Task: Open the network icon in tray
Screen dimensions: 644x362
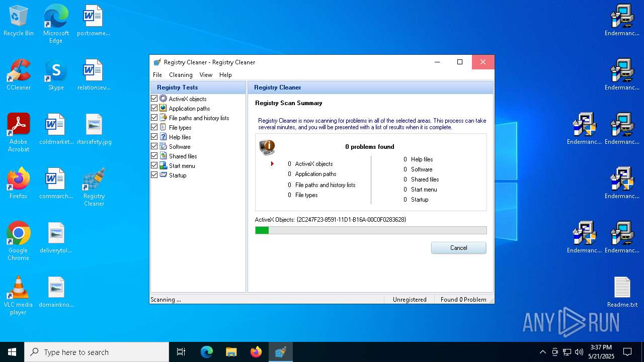Action: pyautogui.click(x=567, y=352)
